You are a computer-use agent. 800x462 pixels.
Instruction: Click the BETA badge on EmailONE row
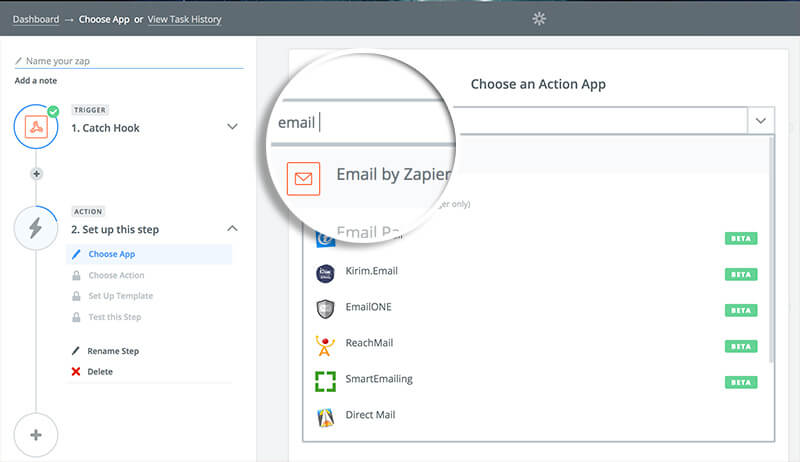click(741, 310)
